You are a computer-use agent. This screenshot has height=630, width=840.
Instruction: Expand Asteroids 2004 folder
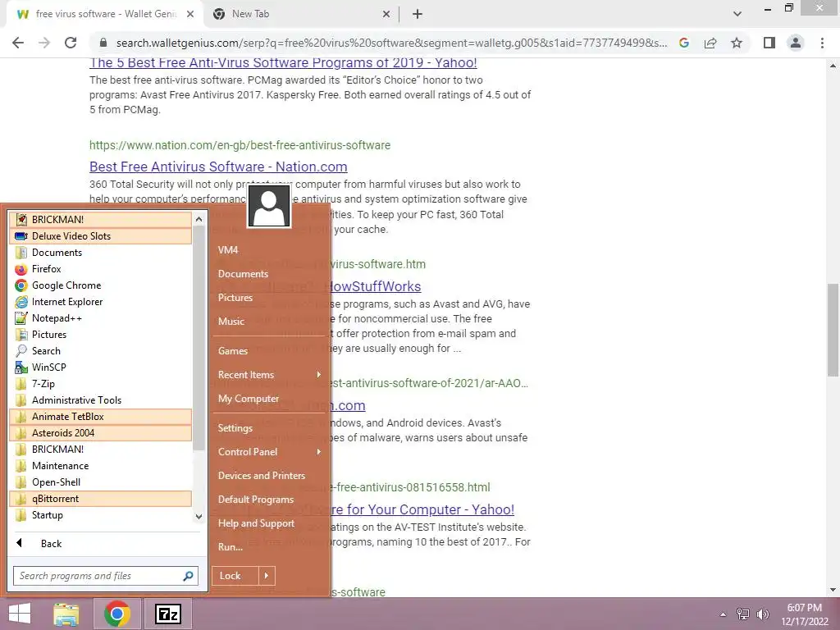pos(100,433)
